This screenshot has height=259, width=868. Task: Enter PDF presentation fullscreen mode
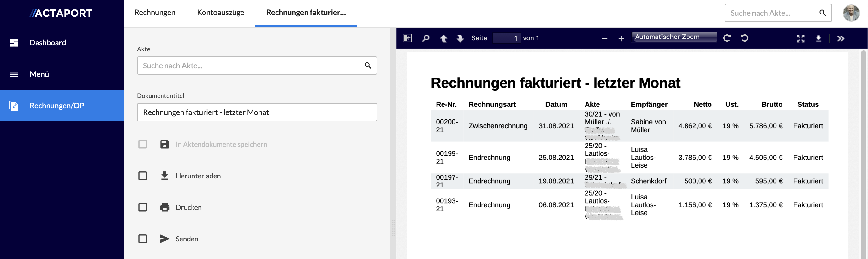point(800,38)
